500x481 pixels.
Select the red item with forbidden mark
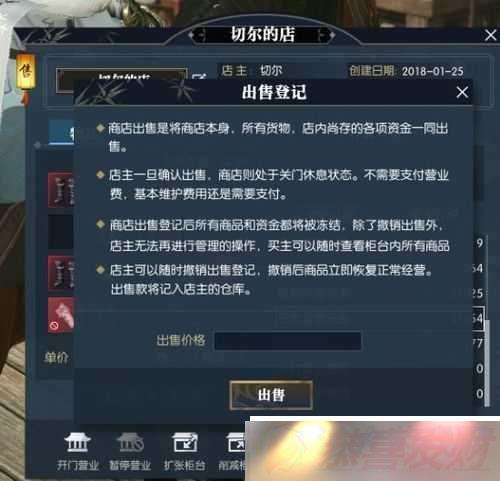[x=61, y=315]
